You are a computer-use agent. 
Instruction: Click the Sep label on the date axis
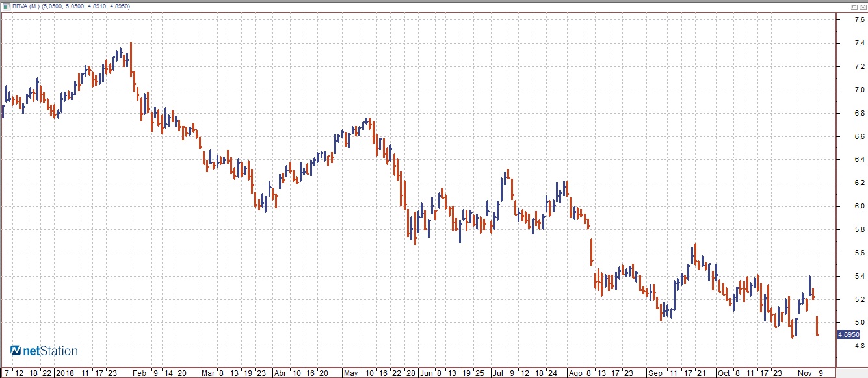pos(655,373)
